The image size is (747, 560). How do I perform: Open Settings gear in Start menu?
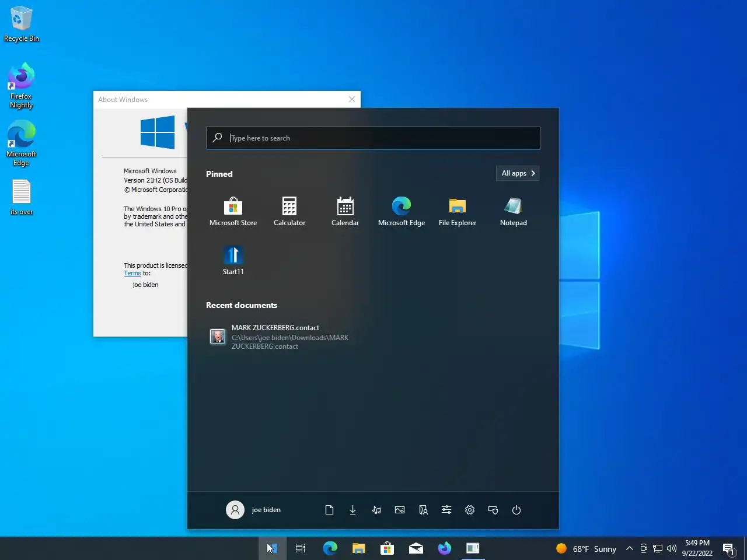click(470, 510)
